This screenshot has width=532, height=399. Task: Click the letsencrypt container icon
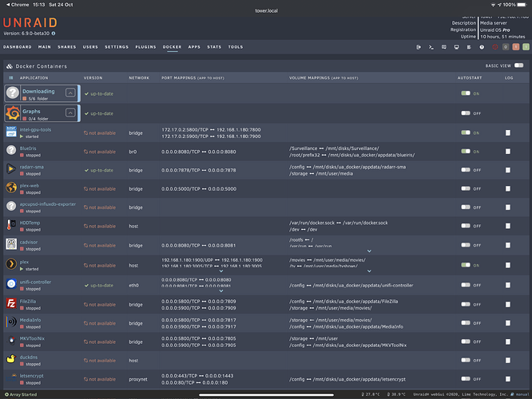coord(11,377)
